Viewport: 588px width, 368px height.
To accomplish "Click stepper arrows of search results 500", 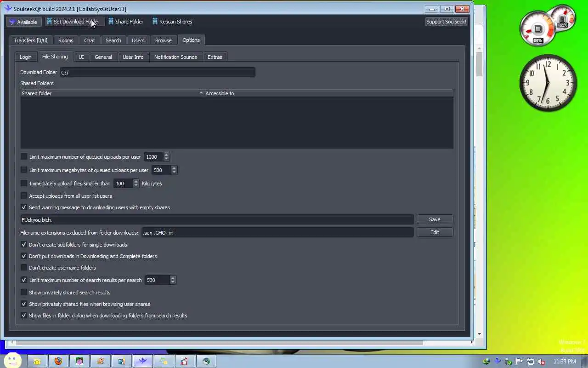I will tap(173, 280).
